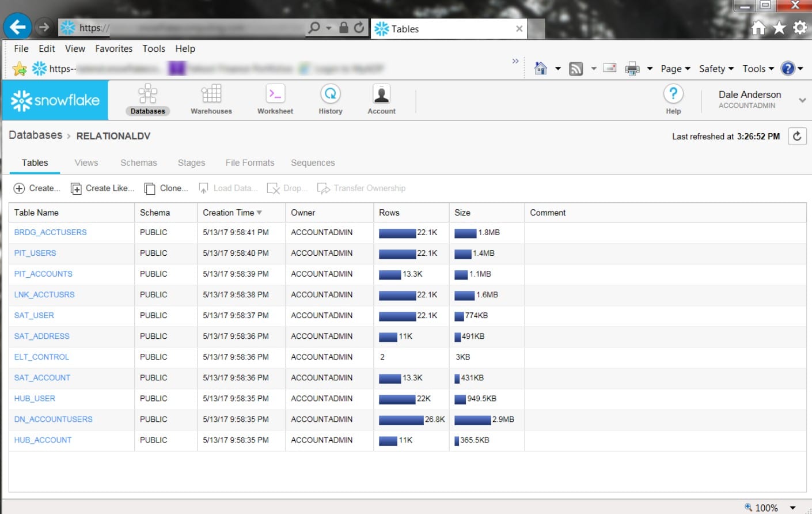Open the zoom level dropdown arrow
This screenshot has height=514, width=812.
click(x=792, y=508)
